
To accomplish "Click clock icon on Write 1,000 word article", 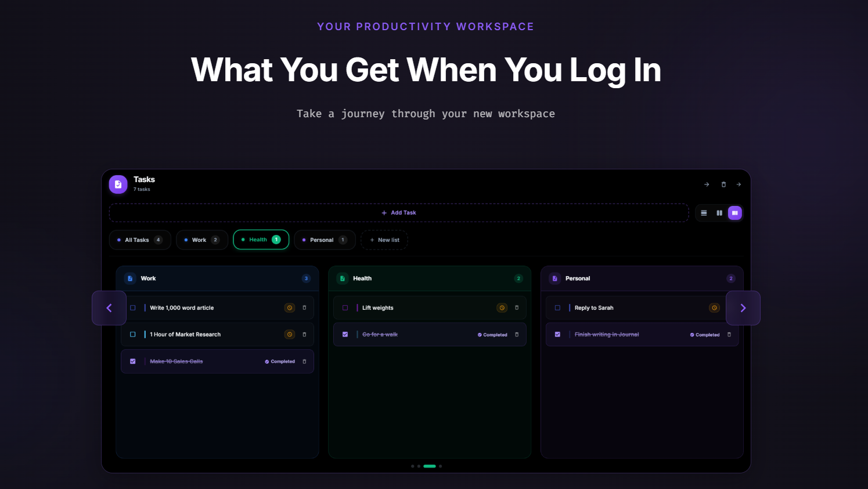I will [290, 308].
